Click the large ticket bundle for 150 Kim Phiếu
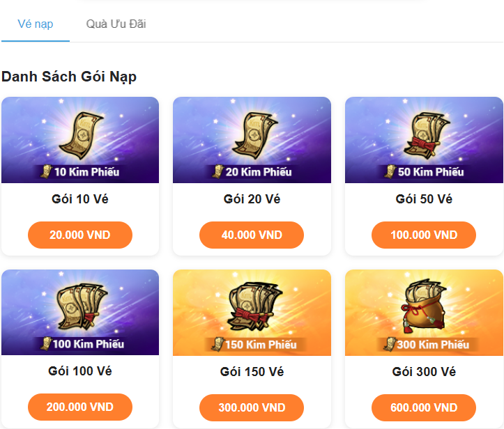This screenshot has height=429, width=504. pyautogui.click(x=254, y=306)
